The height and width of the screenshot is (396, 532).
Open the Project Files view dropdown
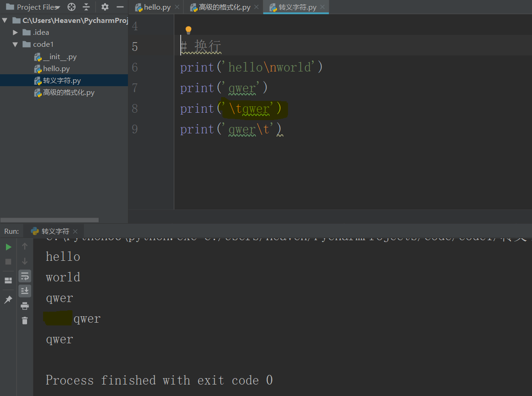pos(33,7)
